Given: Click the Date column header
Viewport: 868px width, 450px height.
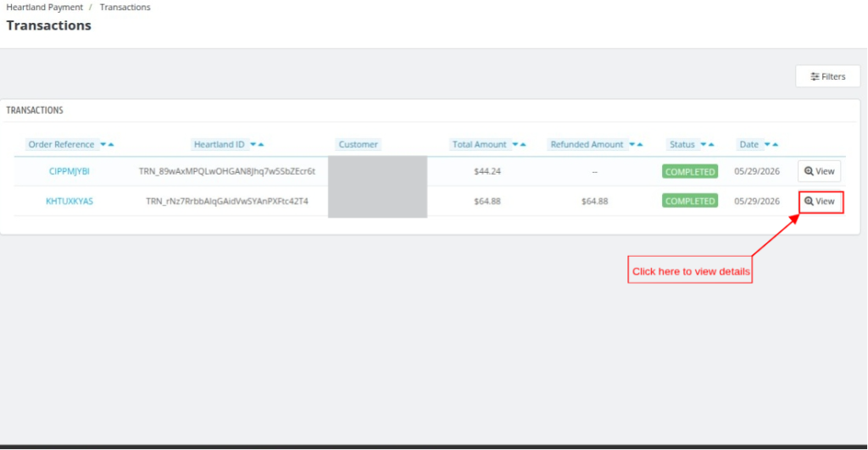Looking at the screenshot, I should pos(749,144).
